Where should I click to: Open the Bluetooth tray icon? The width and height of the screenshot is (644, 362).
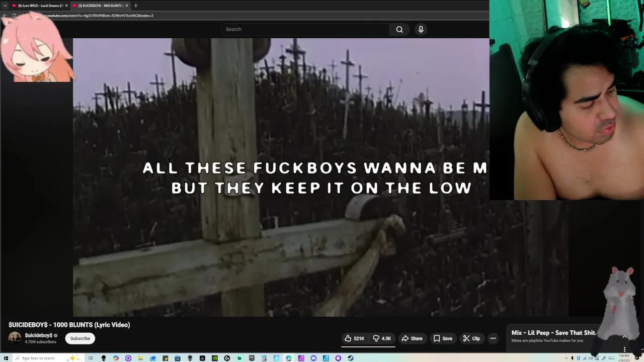(579, 358)
